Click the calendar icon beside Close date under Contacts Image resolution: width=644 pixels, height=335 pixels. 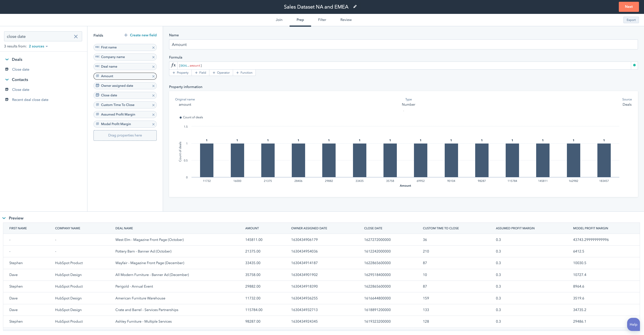pos(7,89)
